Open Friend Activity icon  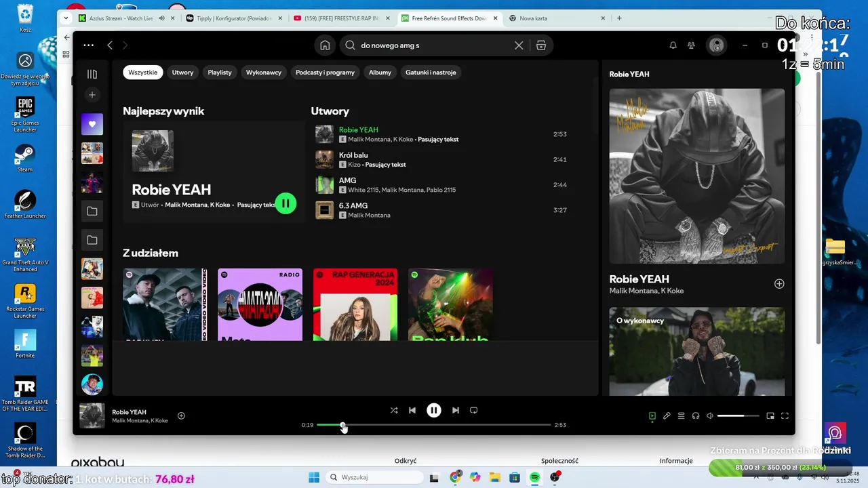point(691,45)
